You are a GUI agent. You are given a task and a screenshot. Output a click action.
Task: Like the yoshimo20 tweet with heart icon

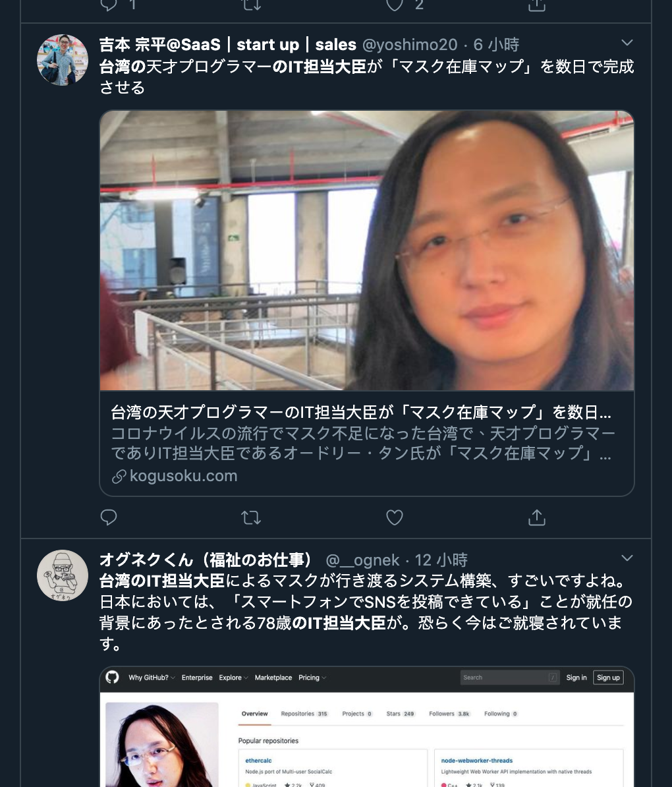(395, 517)
